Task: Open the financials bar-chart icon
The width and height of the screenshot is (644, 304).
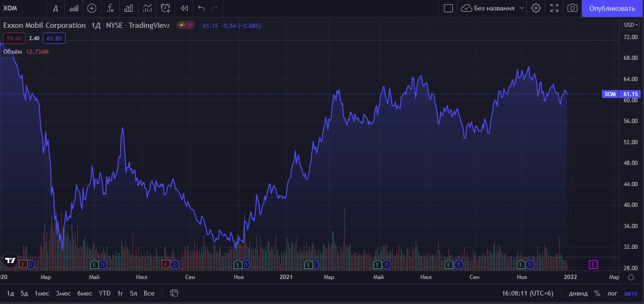Action: 128,8
